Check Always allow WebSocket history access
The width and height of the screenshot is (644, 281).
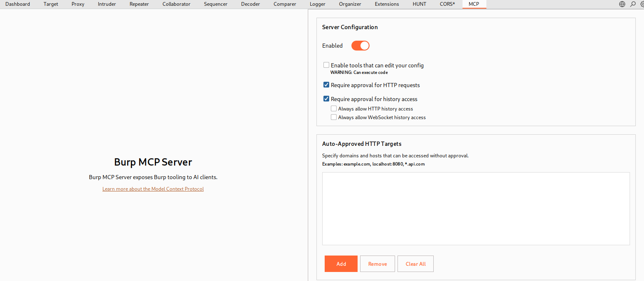334,117
